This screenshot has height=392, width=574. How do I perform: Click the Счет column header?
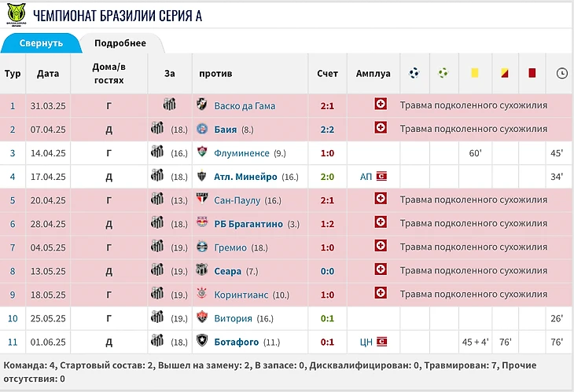(327, 73)
